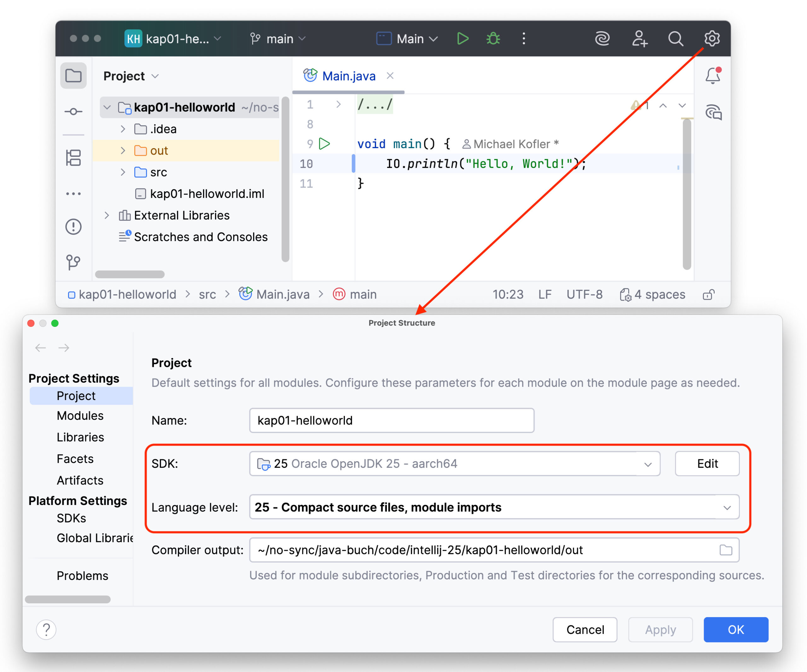Select Artifacts in Project Settings
Screen dimensions: 807x672
(80, 480)
